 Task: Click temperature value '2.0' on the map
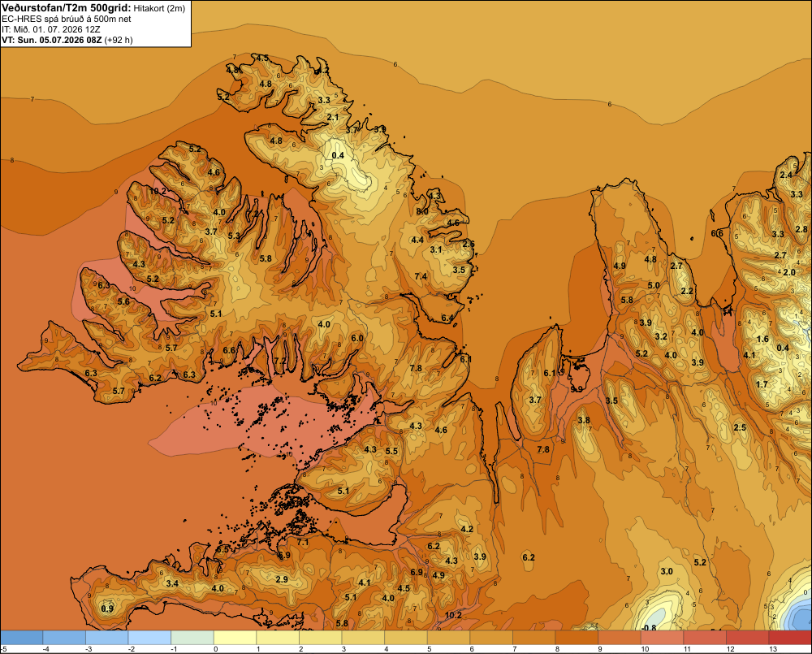(x=789, y=272)
